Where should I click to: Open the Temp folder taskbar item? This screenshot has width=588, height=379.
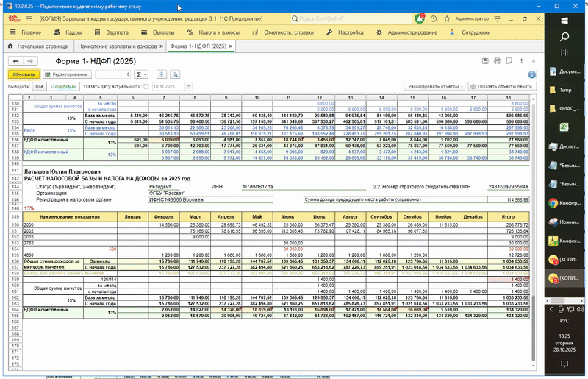click(x=566, y=90)
